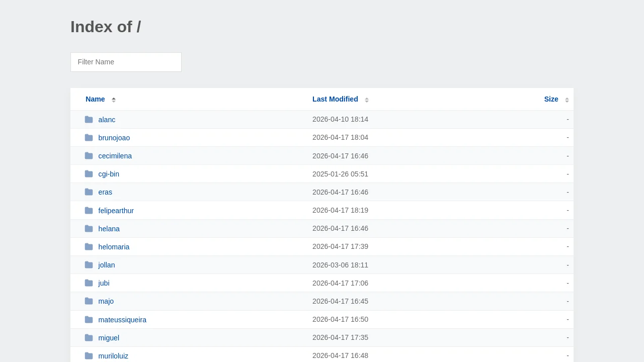Open the cecimilena directory link

(x=115, y=156)
